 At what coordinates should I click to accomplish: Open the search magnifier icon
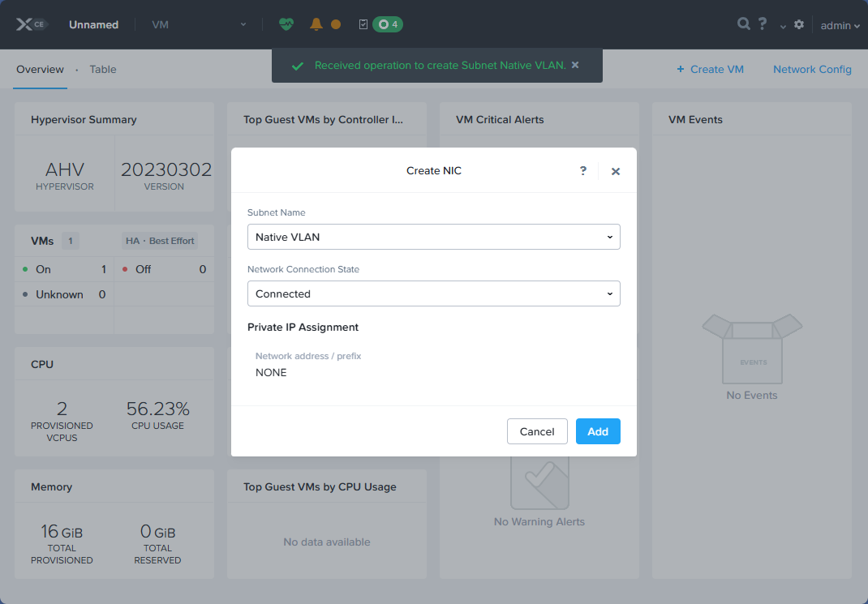click(x=743, y=24)
